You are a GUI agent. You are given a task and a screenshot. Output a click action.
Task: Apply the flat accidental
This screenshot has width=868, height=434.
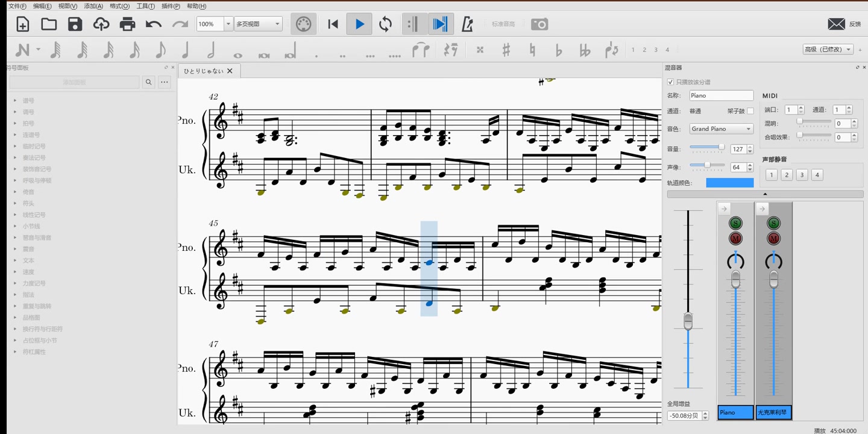pos(559,50)
